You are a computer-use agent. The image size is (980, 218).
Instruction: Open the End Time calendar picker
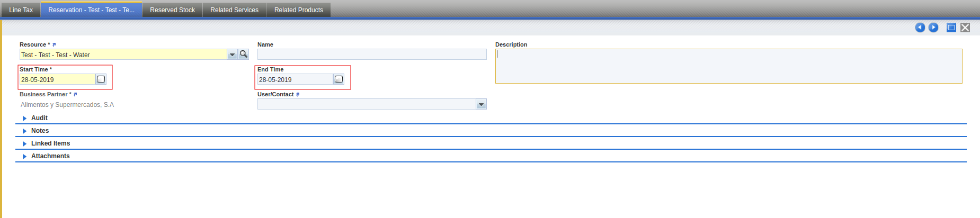click(x=338, y=79)
